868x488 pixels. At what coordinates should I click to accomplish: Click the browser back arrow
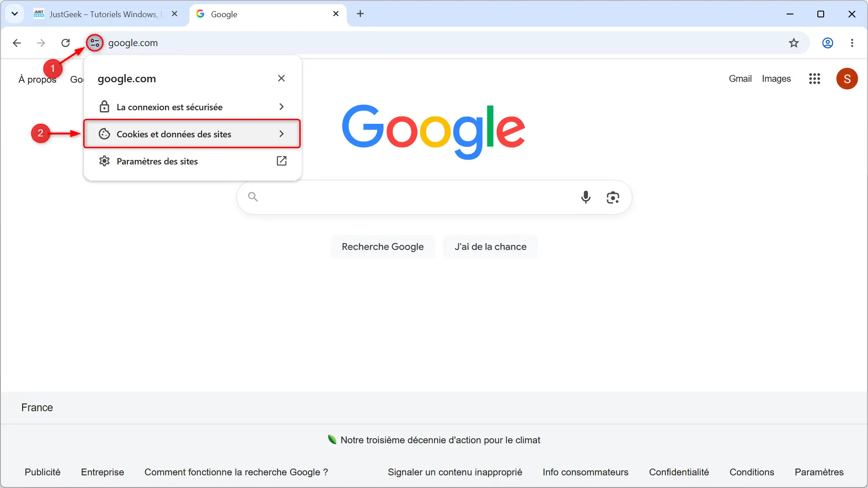(x=17, y=43)
